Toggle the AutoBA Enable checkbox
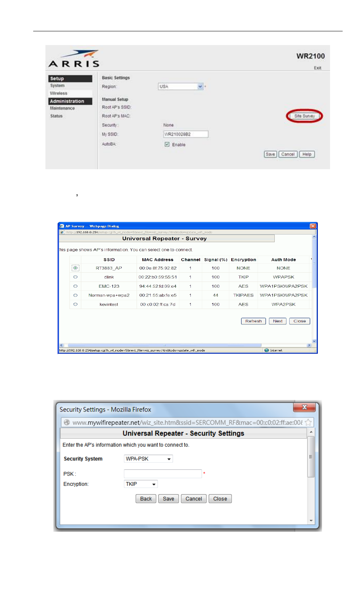This screenshot has height=615, width=364. (x=167, y=144)
